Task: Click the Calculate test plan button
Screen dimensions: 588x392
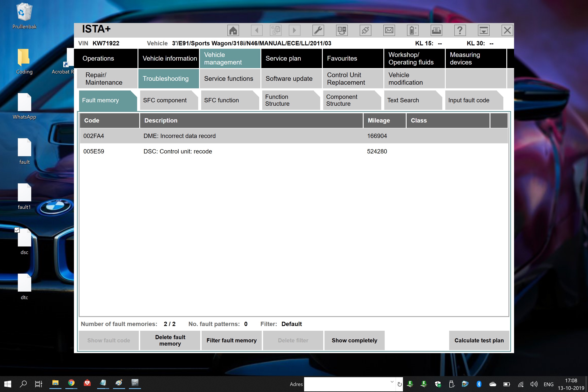Action: 479,340
